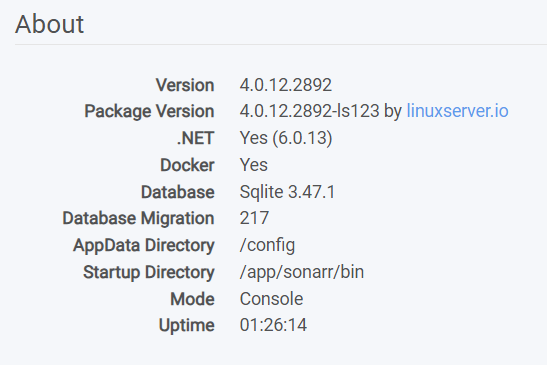
Task: Click AppData directory value /config
Action: click(x=267, y=245)
